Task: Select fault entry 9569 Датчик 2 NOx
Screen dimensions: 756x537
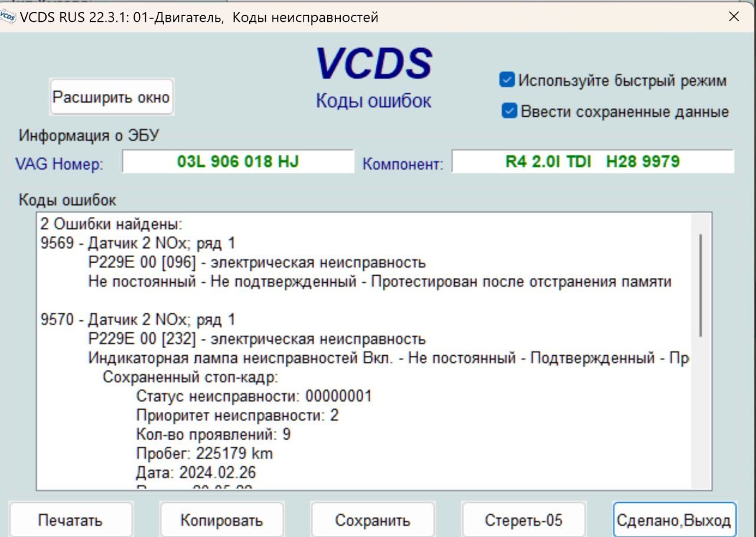Action: tap(138, 243)
